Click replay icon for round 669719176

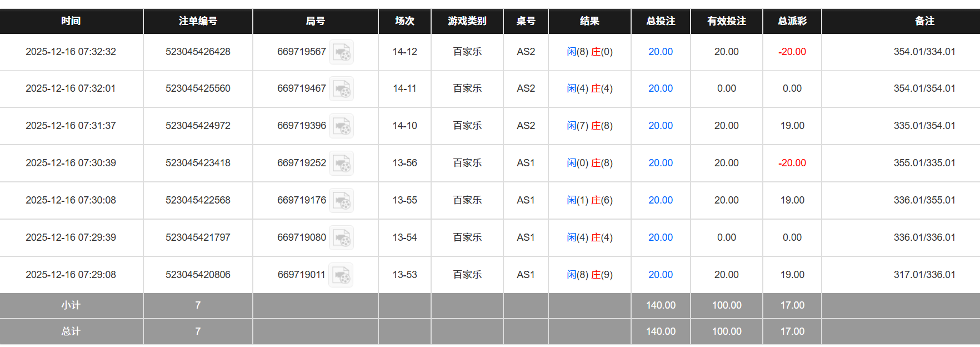pos(341,201)
